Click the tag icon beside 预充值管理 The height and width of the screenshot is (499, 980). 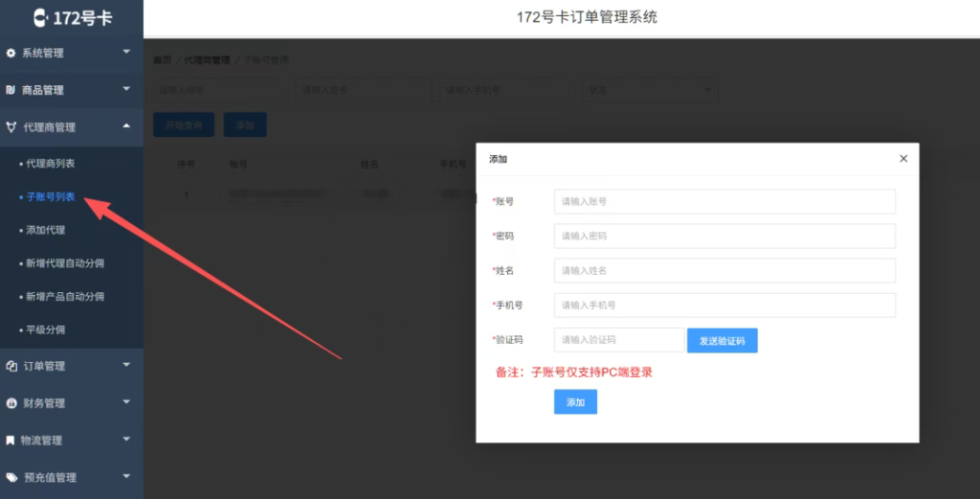(x=11, y=477)
